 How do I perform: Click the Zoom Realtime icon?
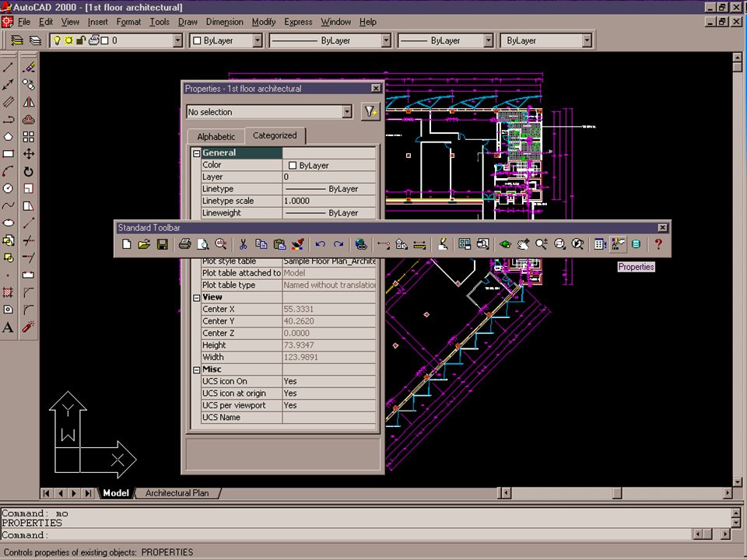coord(542,244)
